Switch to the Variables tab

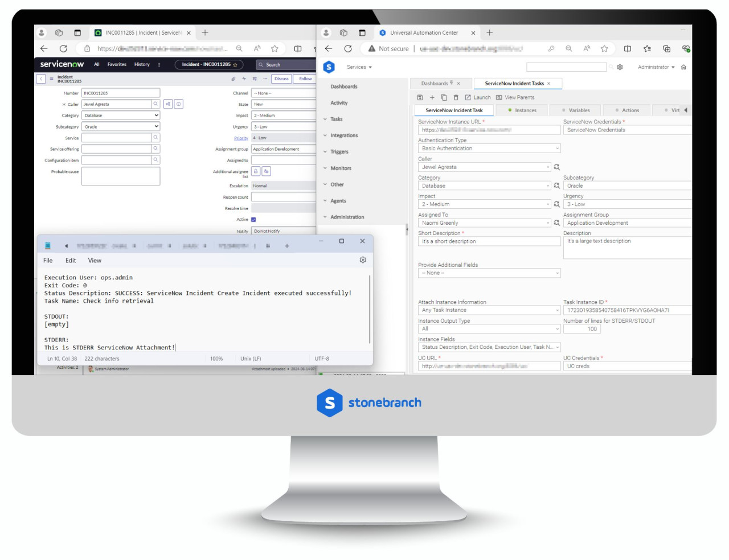pyautogui.click(x=579, y=110)
